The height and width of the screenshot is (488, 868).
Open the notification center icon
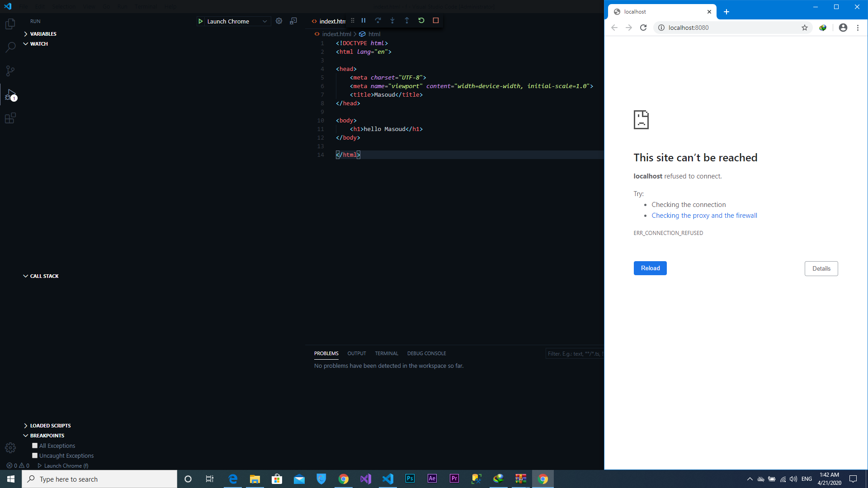(853, 479)
